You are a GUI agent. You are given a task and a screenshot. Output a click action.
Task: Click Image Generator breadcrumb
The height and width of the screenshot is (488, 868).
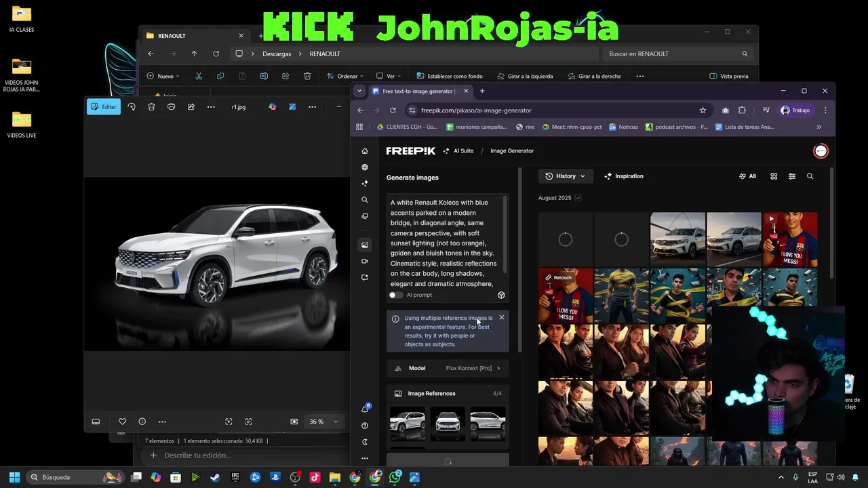[x=512, y=151]
